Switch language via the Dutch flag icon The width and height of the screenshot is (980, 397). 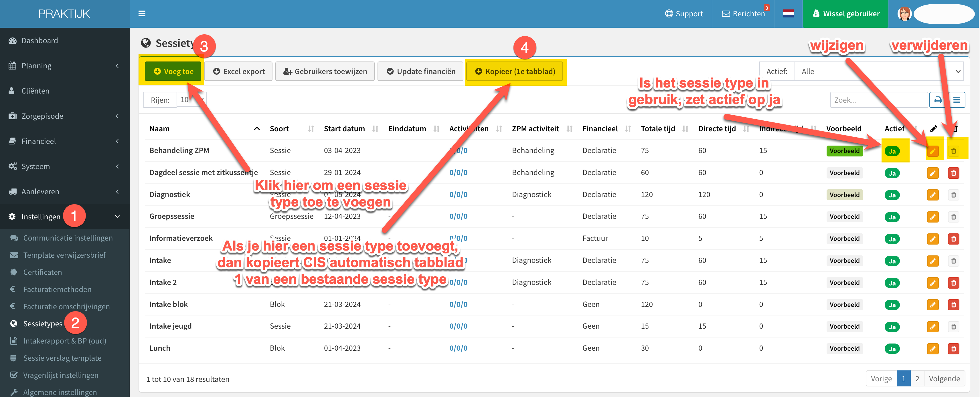(x=788, y=14)
